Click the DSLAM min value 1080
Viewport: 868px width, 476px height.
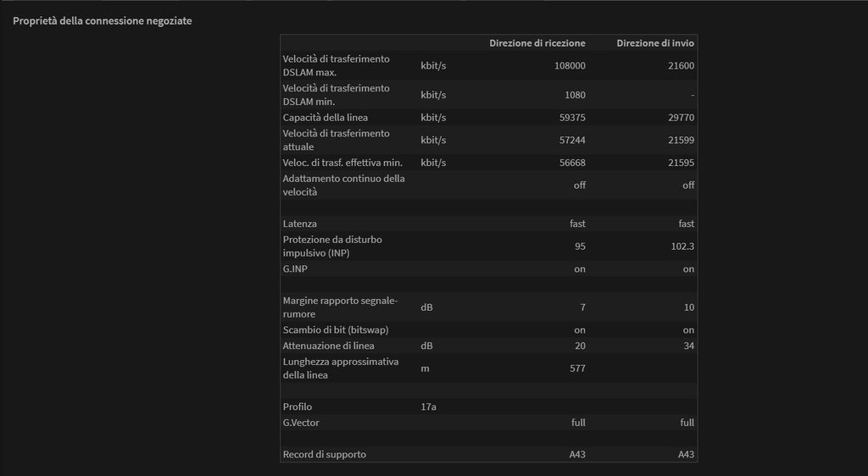(575, 95)
